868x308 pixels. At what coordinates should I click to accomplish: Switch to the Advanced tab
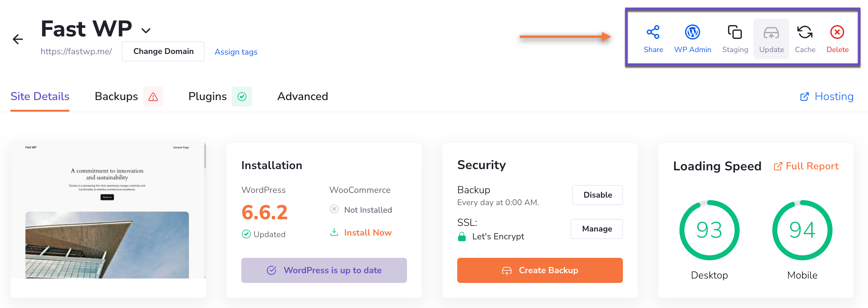[x=302, y=96]
